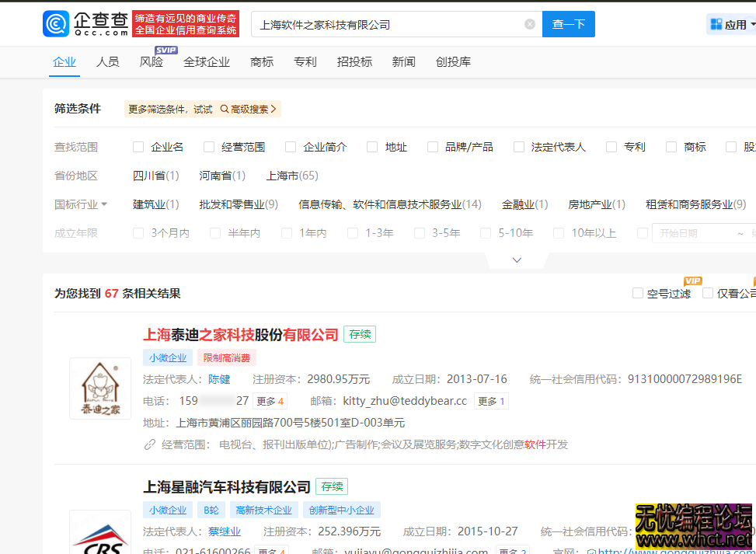Click the SVIP badge above 风险 tab
Screen dimensions: 756x554
165,50
